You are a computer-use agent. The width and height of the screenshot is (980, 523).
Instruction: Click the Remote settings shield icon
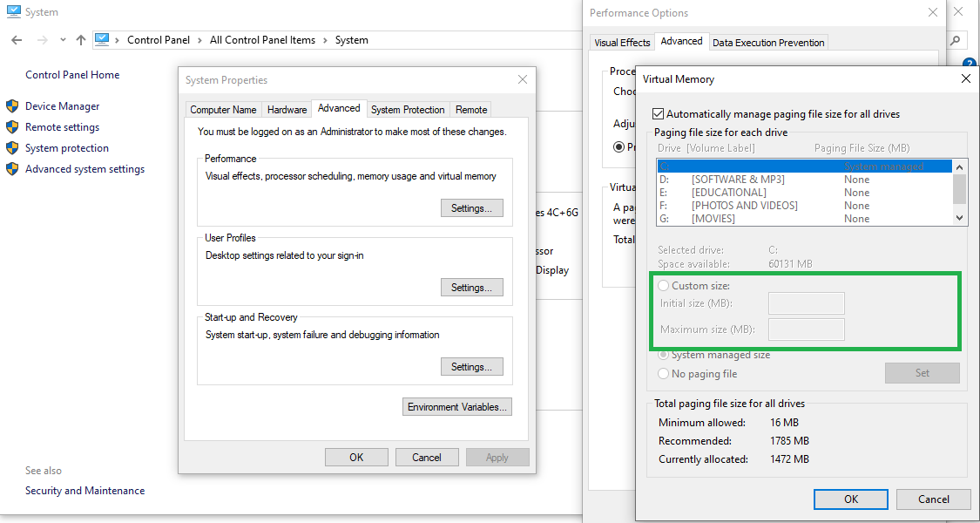[x=12, y=127]
